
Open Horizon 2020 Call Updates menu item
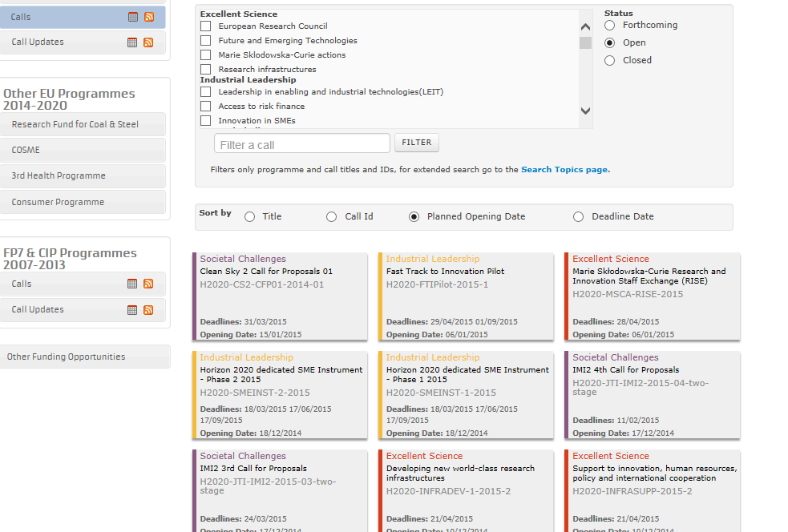tap(83, 42)
